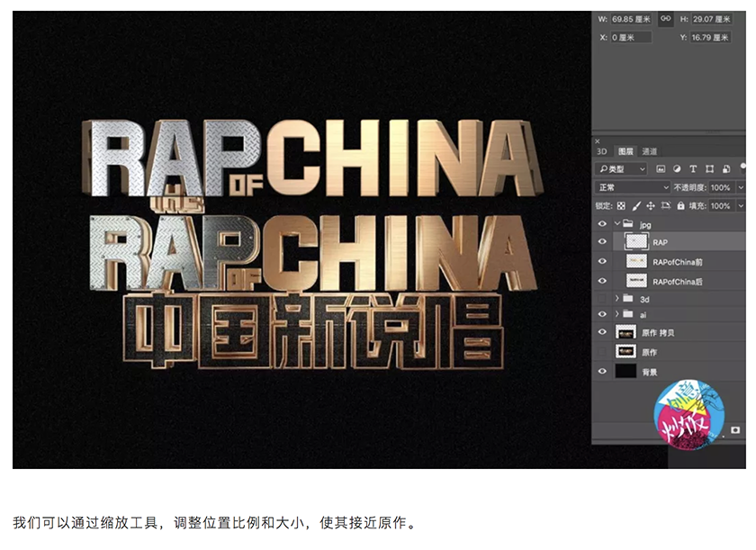This screenshot has width=756, height=550.
Task: Open the 类型 layer filter dropdown
Action: coord(621,168)
